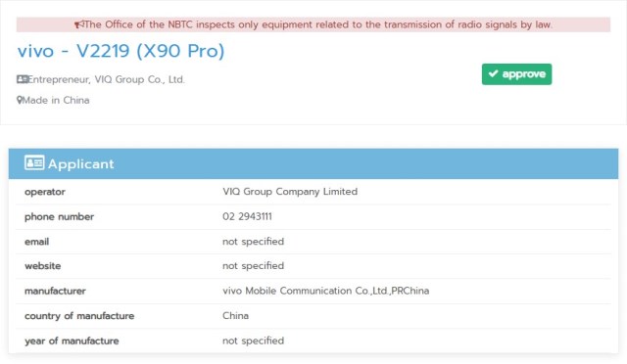Screen dimensions: 627x364
Task: Click the location pin icon beside Made in China
Action: (x=20, y=100)
